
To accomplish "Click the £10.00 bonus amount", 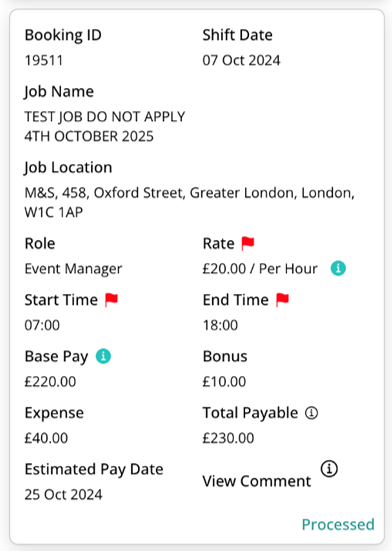I will click(x=224, y=382).
